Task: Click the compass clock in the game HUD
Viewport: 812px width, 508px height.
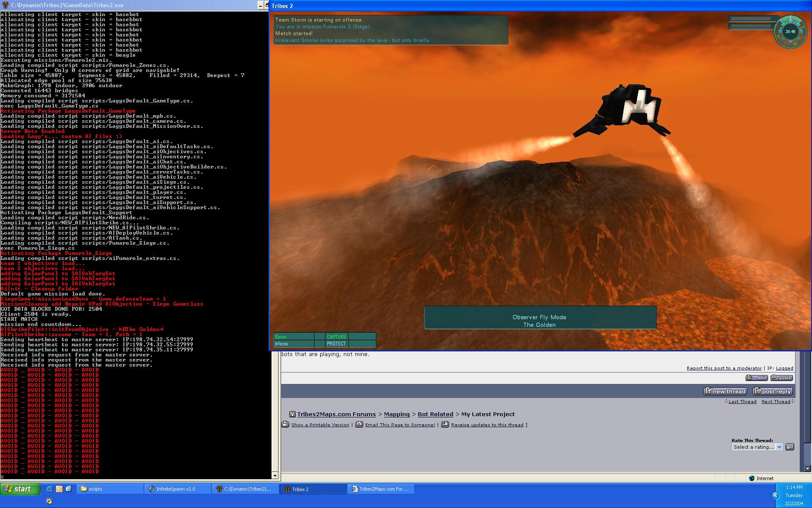Action: coord(790,32)
